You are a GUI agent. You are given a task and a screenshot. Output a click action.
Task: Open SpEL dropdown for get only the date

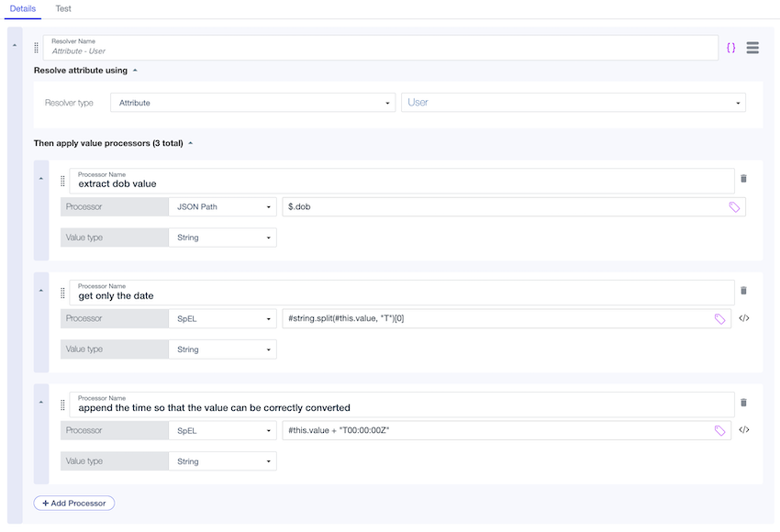(x=222, y=318)
